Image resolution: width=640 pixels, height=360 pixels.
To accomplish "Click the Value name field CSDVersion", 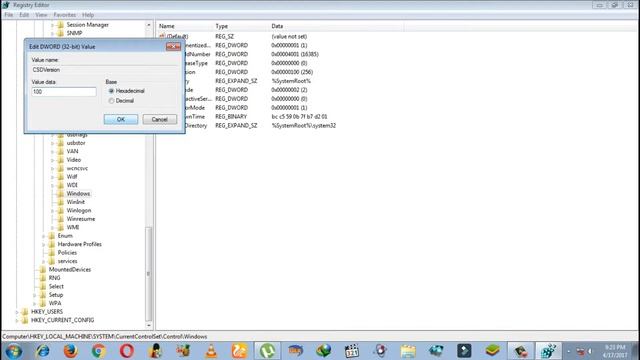I will (105, 70).
